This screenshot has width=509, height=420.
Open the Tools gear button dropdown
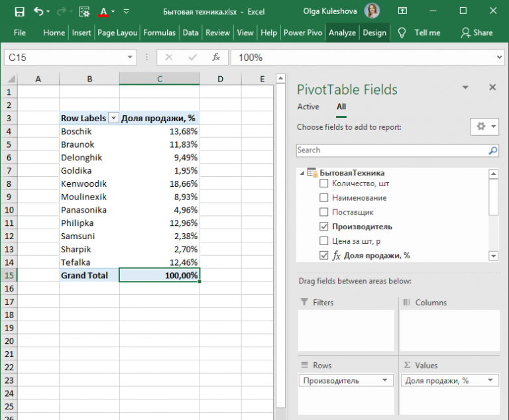484,127
